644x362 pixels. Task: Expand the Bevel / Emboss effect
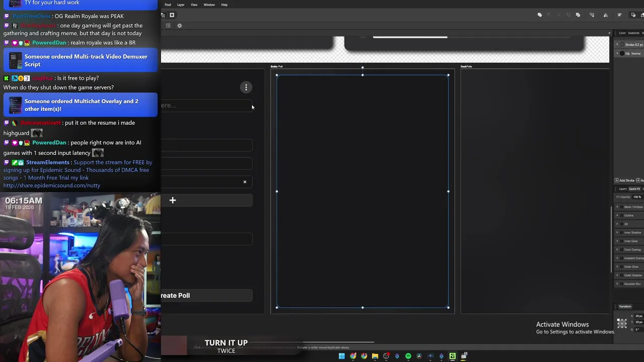[x=617, y=207]
